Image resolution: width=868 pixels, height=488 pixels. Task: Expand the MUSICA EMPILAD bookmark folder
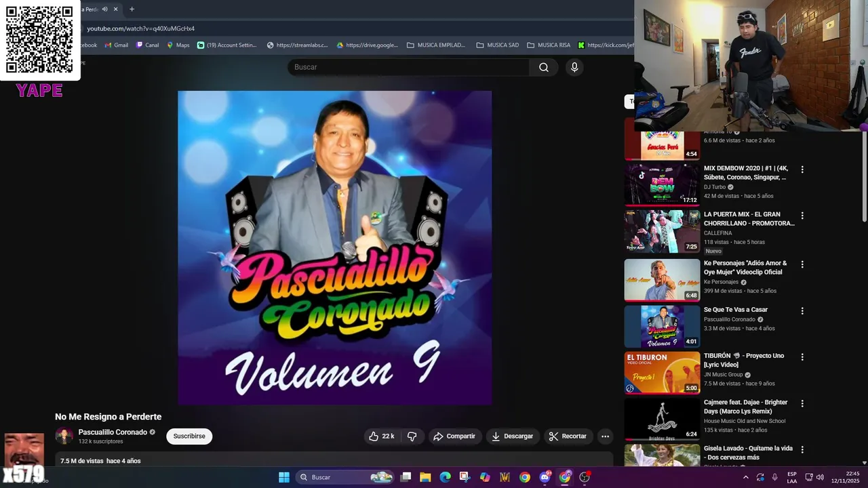[x=436, y=45]
